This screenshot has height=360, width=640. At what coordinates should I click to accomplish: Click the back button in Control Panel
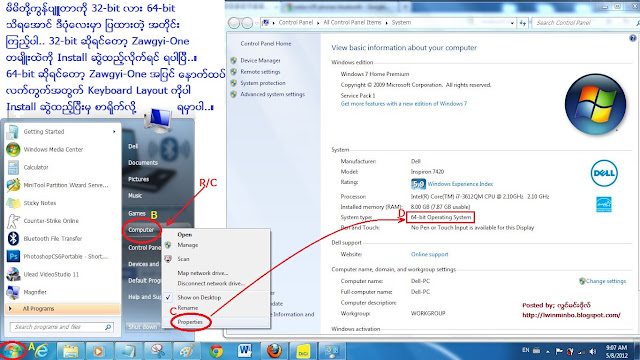click(x=234, y=23)
